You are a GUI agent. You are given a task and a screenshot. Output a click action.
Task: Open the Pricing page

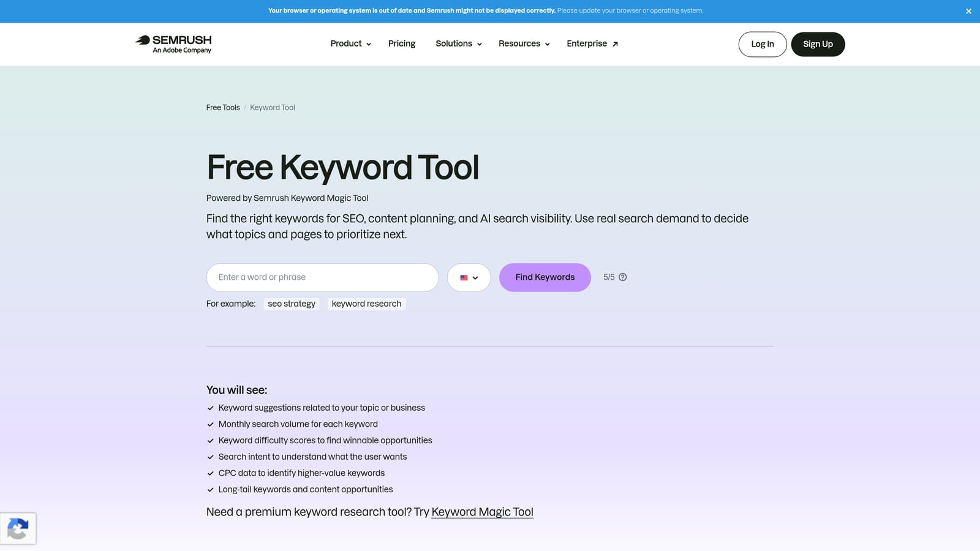pos(402,43)
